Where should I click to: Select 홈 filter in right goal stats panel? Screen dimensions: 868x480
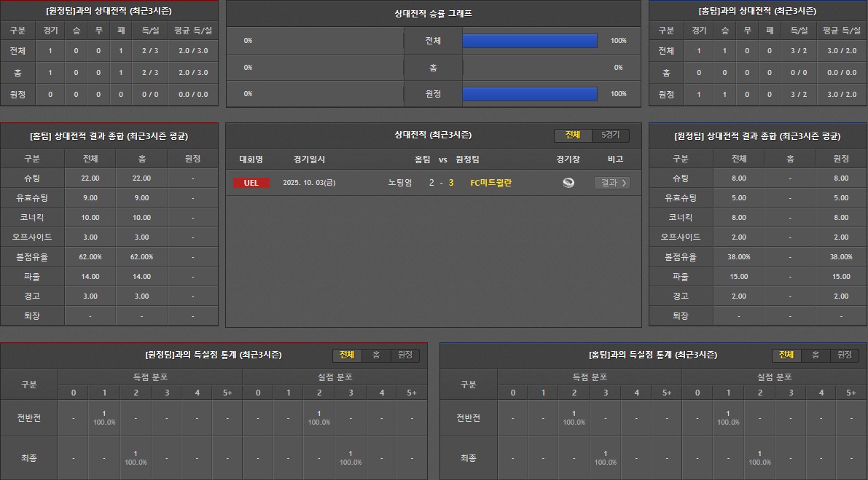(x=816, y=355)
